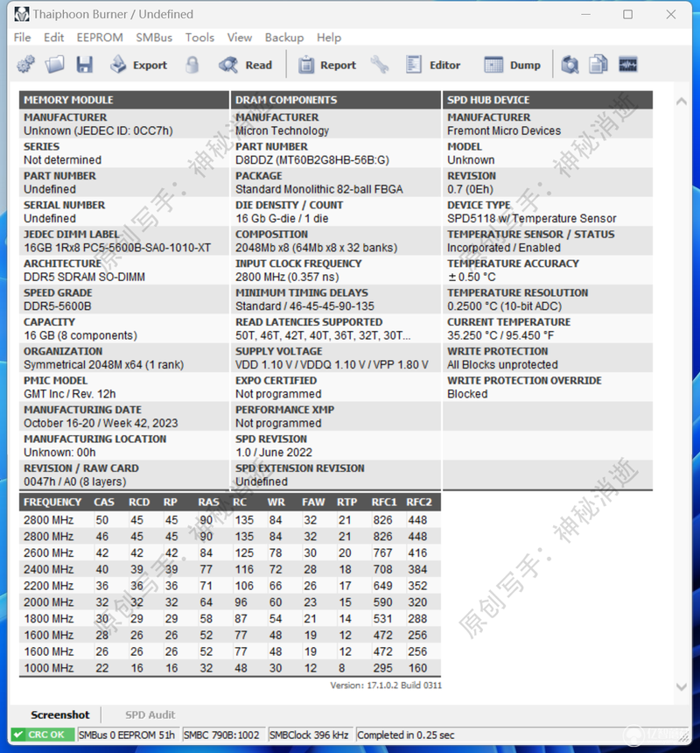The width and height of the screenshot is (700, 753).
Task: Click the magnifier search icon in toolbar
Action: 570,64
